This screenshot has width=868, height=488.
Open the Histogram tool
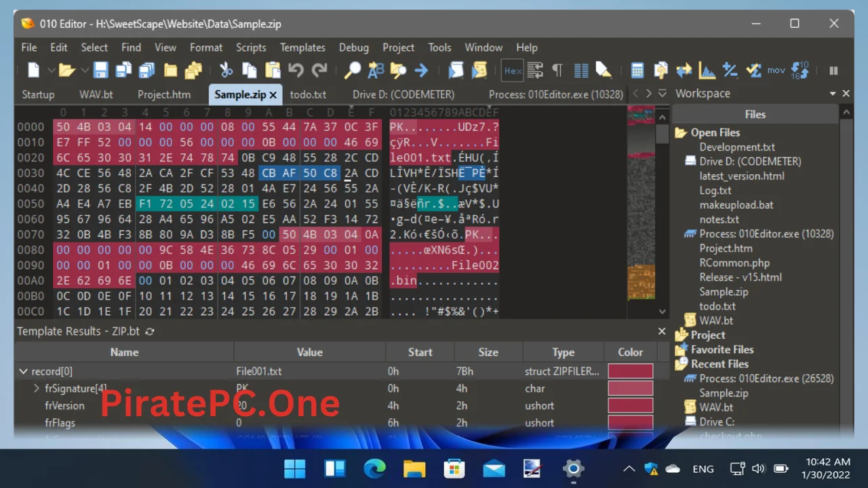pyautogui.click(x=707, y=70)
